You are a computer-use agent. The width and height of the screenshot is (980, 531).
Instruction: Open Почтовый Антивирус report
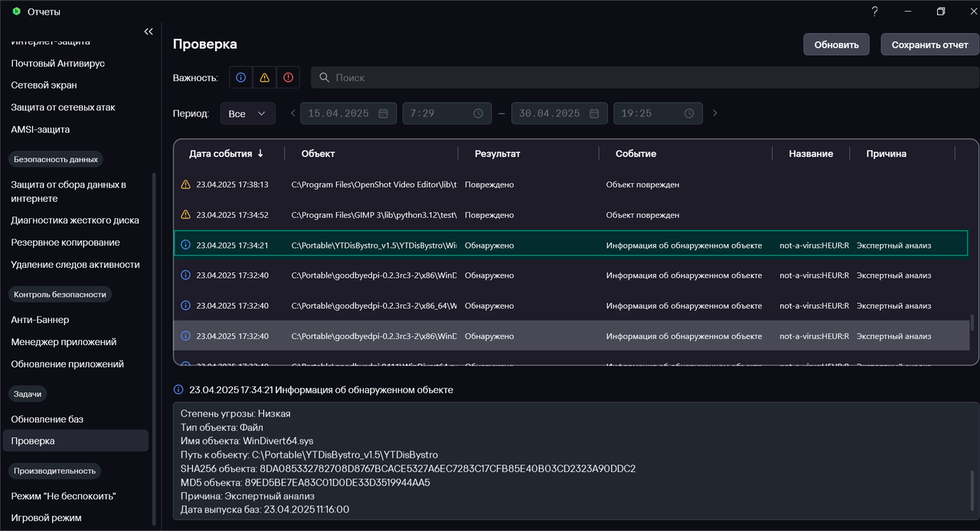click(57, 63)
